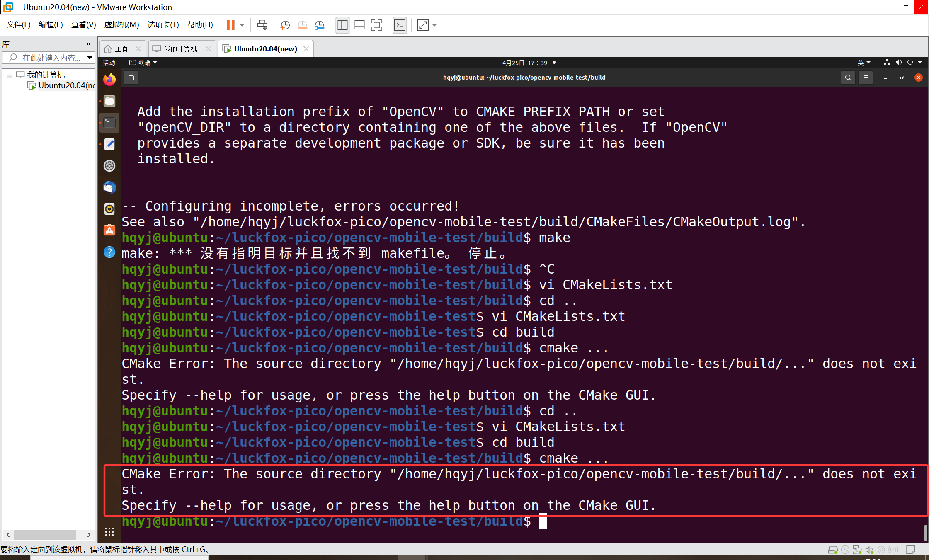Take a snapshot of the virtual machine
Viewport: 929px width, 560px height.
point(285,25)
